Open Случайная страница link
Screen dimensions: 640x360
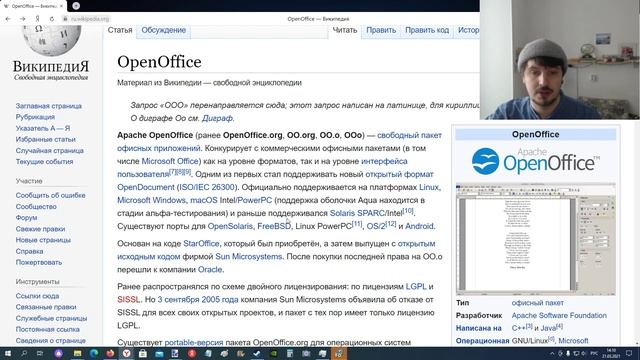[x=49, y=151]
